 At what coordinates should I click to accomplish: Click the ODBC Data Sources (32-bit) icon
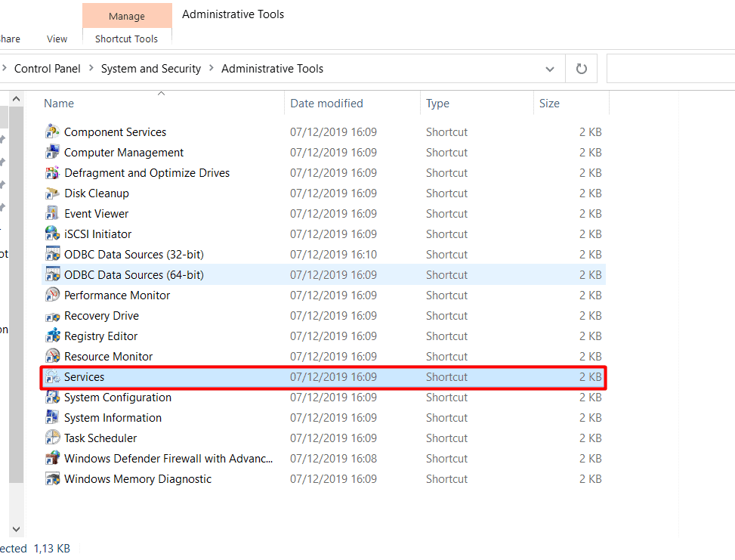pyautogui.click(x=52, y=254)
